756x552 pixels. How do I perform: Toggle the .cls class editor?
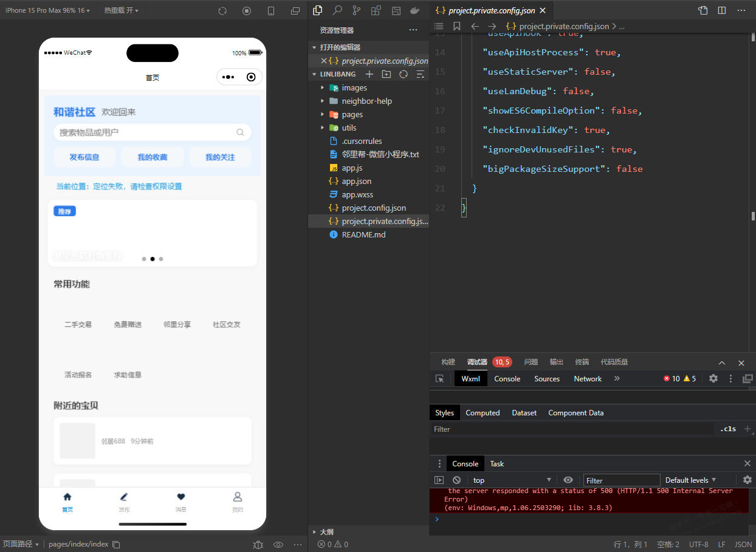[728, 429]
